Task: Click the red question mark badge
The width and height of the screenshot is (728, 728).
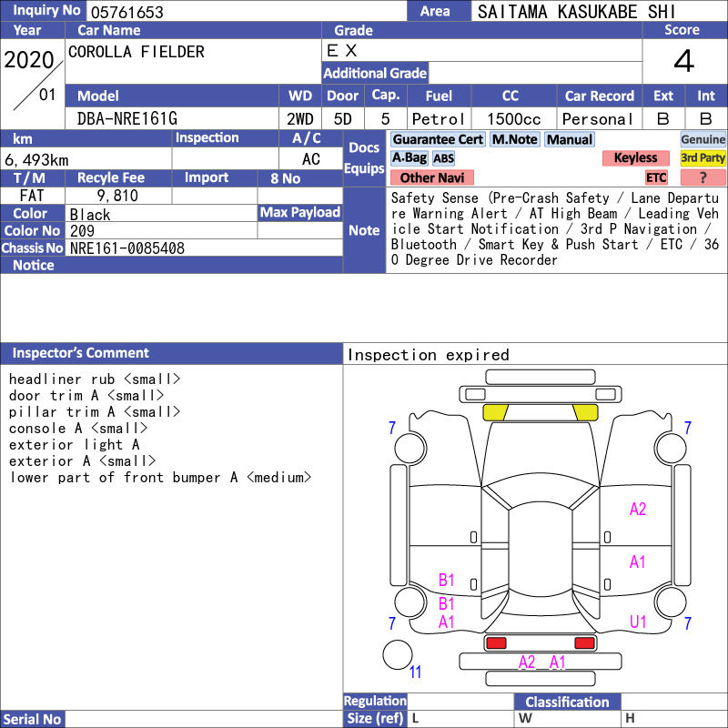Action: (703, 177)
